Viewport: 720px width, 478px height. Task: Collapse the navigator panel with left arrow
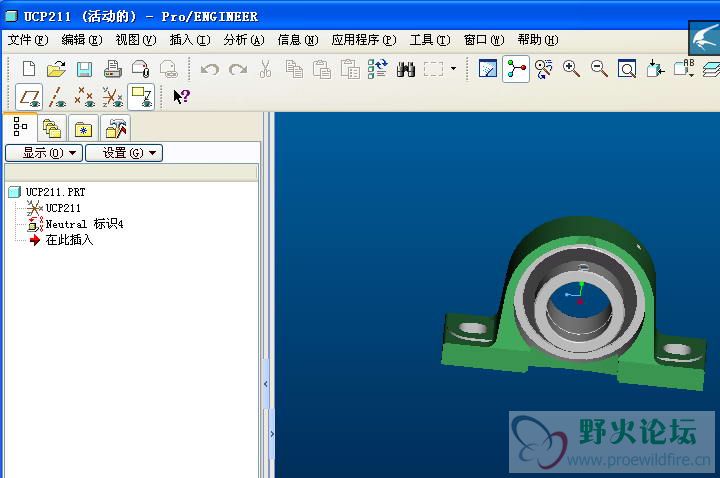point(265,384)
